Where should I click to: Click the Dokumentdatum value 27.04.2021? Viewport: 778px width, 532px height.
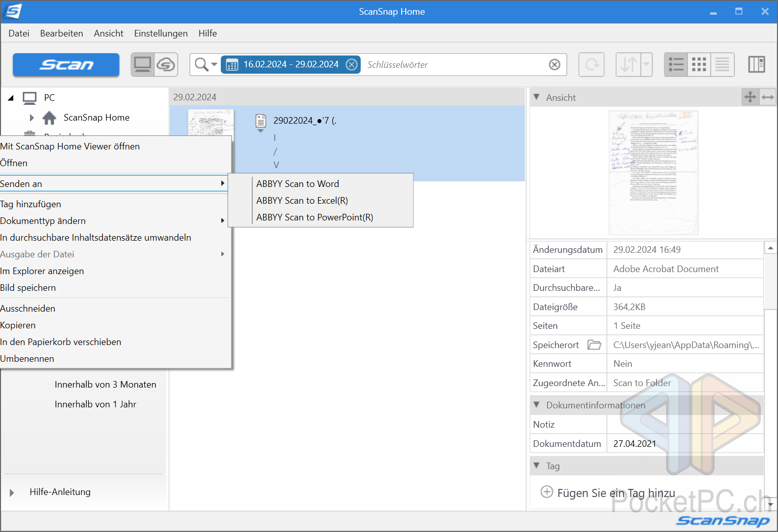(x=635, y=444)
